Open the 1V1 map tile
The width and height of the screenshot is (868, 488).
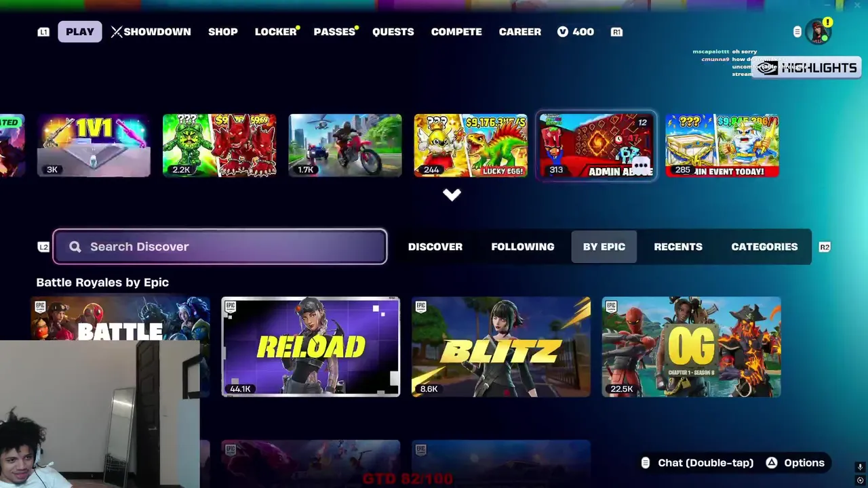click(94, 145)
